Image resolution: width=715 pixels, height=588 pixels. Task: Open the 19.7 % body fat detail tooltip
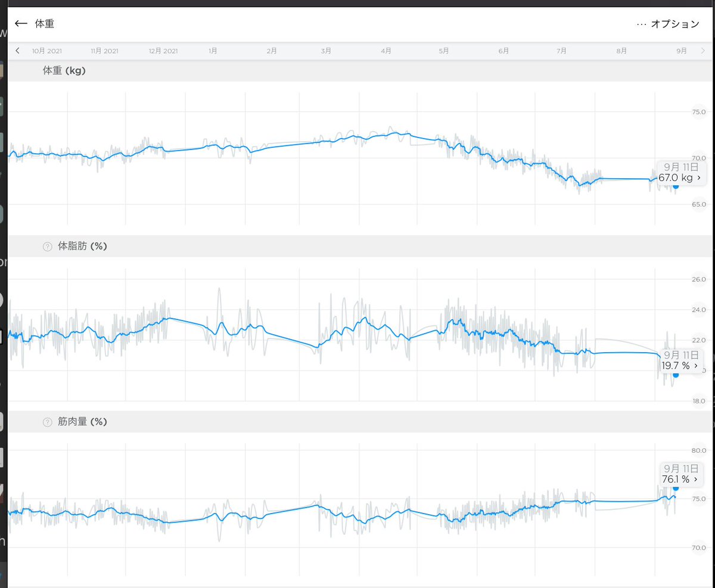click(681, 360)
